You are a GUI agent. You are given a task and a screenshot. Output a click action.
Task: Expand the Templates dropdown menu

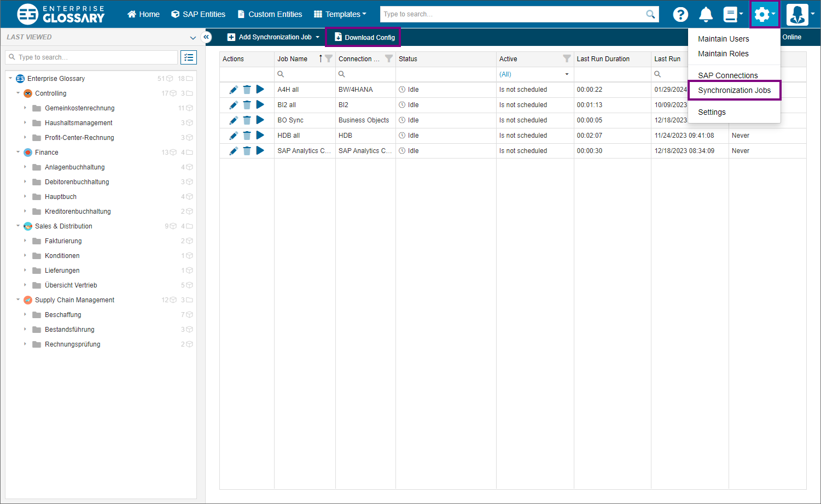point(340,14)
